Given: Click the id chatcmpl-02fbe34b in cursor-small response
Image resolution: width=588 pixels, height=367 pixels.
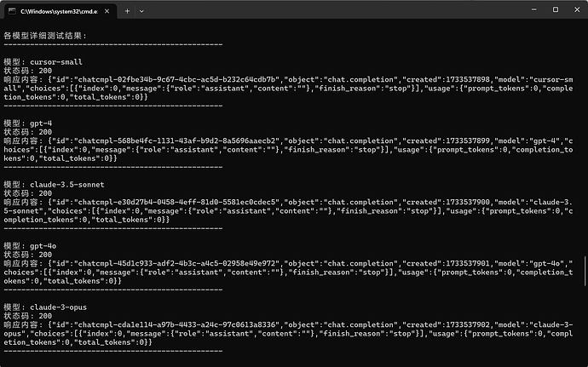Looking at the screenshot, I should 178,79.
